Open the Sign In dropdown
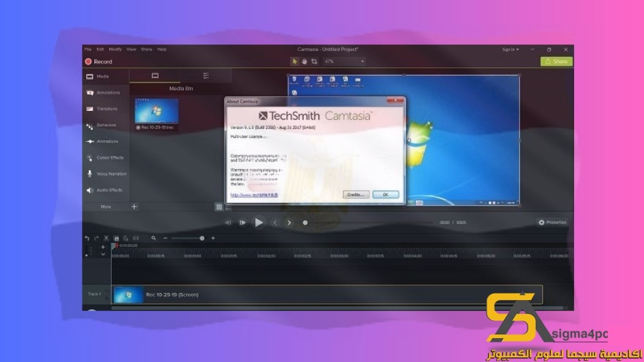 point(510,49)
